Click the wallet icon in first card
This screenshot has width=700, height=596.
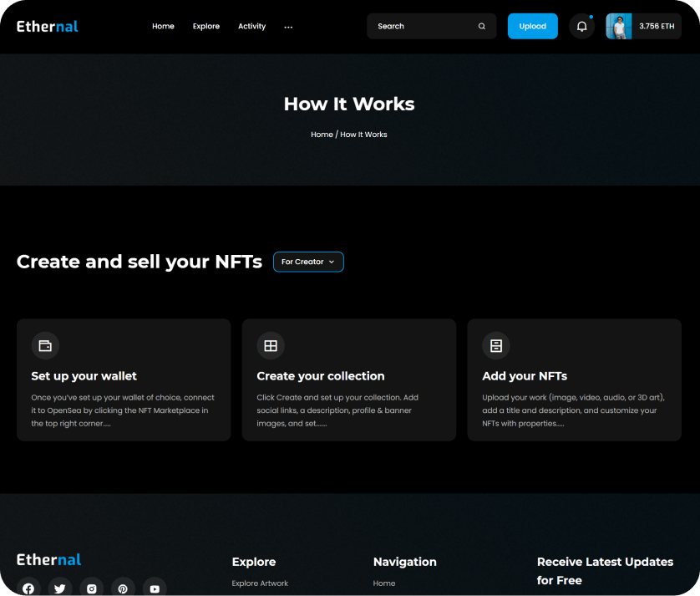(x=45, y=345)
